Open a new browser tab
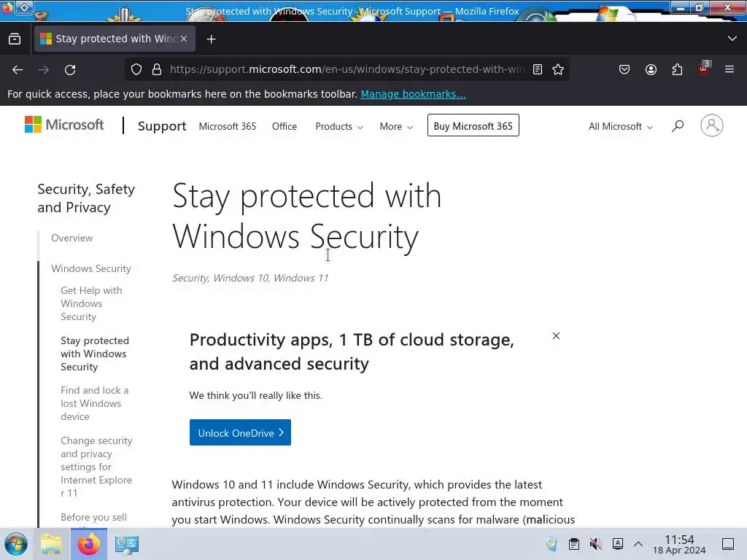This screenshot has height=560, width=747. (211, 39)
